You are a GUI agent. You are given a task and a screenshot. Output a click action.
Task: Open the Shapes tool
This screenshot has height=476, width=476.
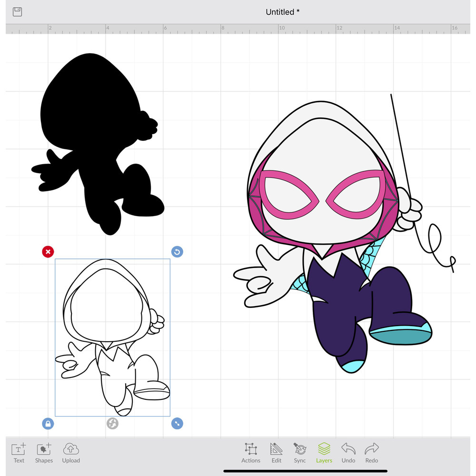[44, 453]
